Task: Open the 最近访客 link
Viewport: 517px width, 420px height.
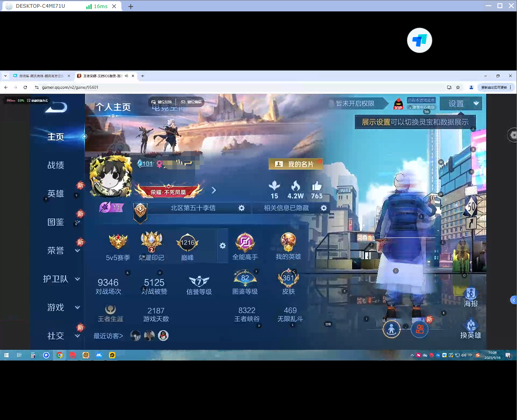Action: pyautogui.click(x=108, y=336)
